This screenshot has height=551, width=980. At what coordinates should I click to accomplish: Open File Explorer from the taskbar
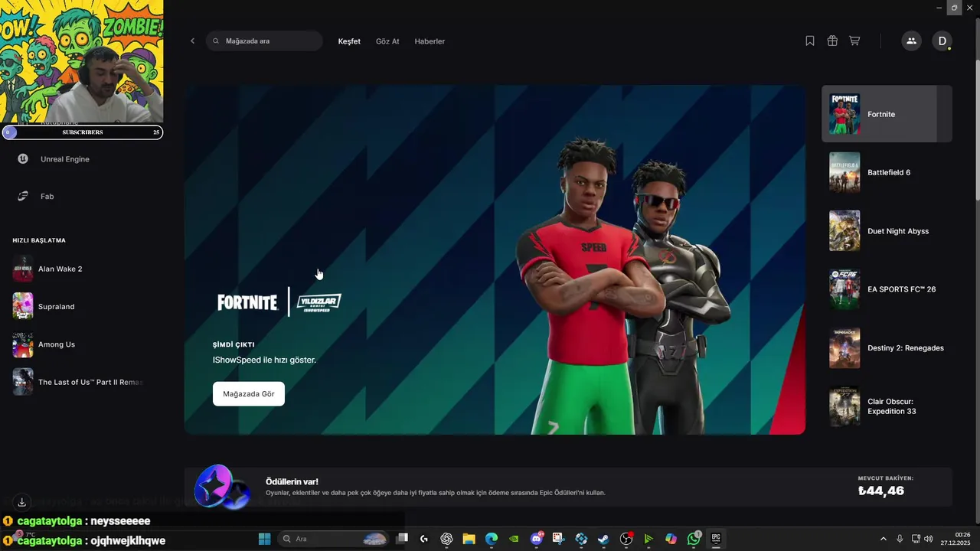click(x=469, y=539)
